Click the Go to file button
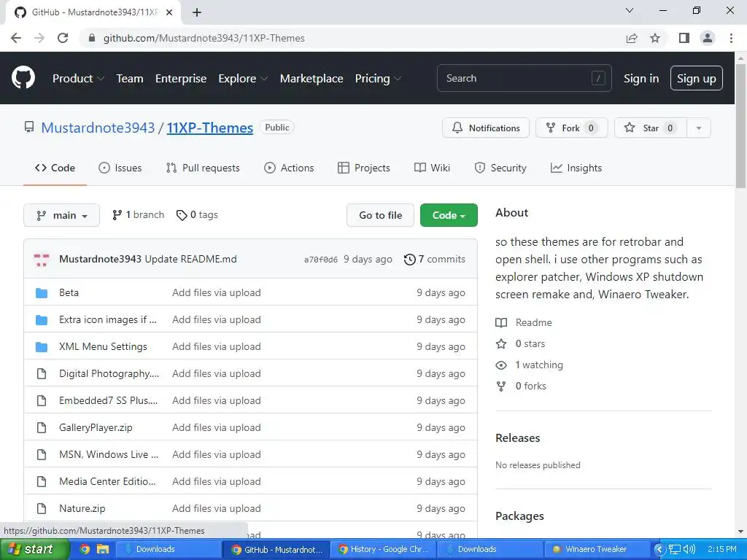747x560 pixels. click(380, 215)
